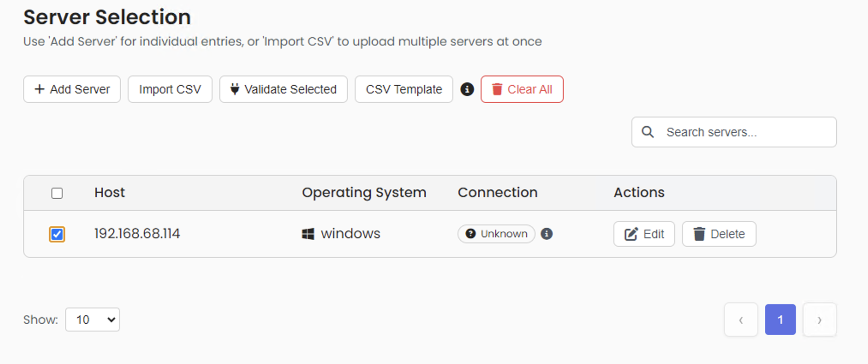Click the plus icon on Add Server
This screenshot has width=868, height=364.
point(39,89)
